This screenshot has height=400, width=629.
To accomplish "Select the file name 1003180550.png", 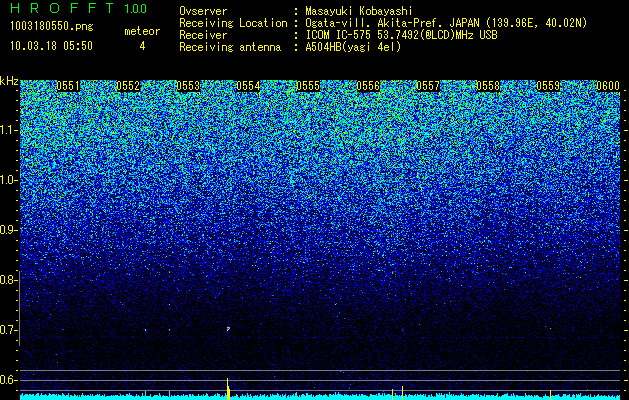I will click(x=52, y=27).
